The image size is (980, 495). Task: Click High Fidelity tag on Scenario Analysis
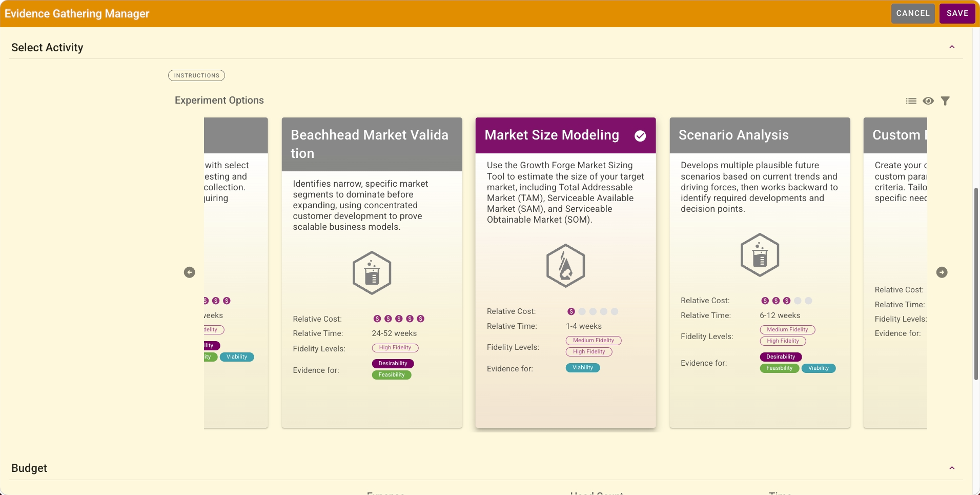(783, 341)
